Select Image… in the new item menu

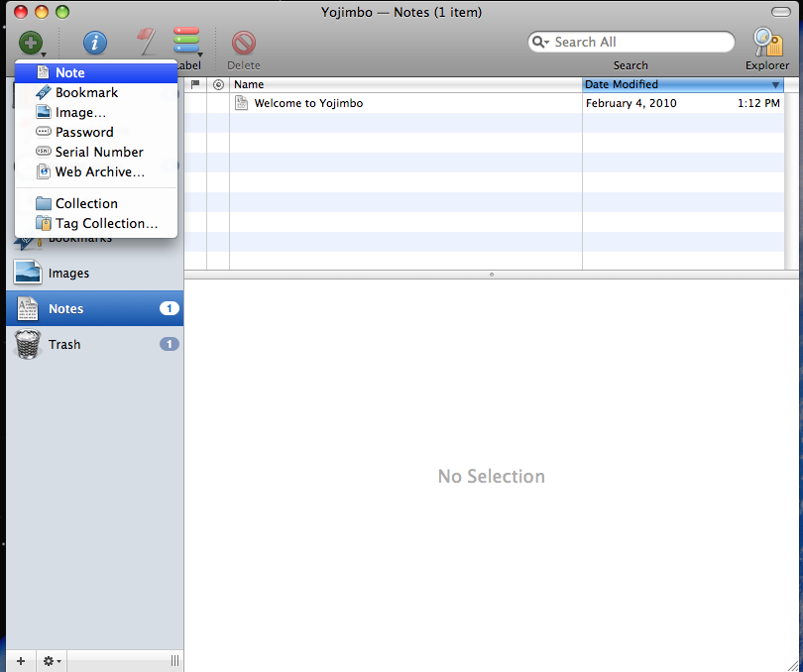tap(96, 113)
